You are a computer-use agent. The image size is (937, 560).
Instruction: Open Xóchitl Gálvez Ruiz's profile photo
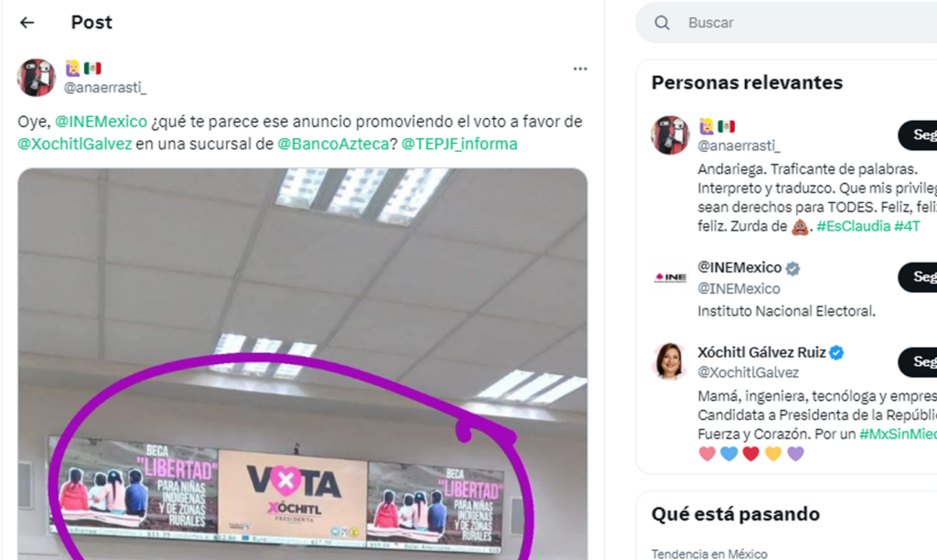(x=670, y=361)
